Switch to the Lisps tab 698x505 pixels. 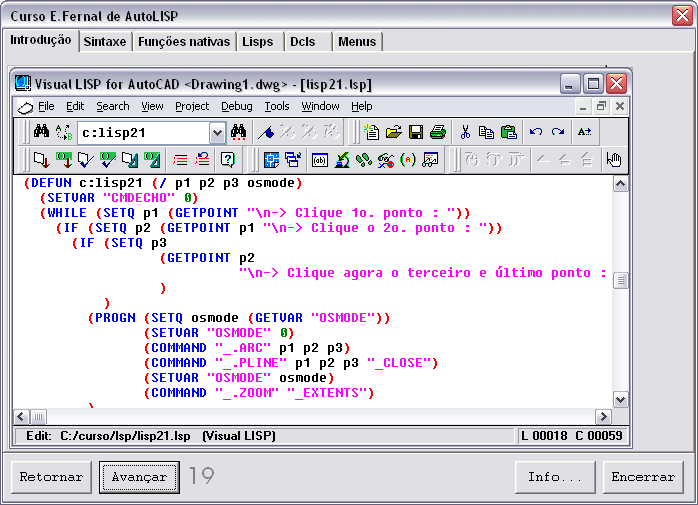(258, 42)
